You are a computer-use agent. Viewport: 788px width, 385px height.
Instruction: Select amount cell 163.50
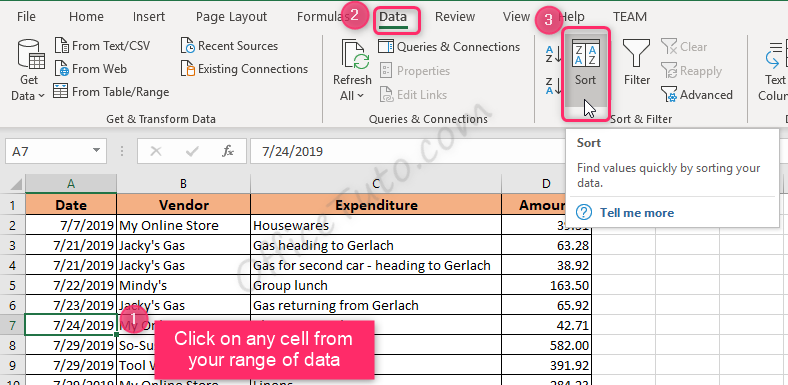[547, 285]
